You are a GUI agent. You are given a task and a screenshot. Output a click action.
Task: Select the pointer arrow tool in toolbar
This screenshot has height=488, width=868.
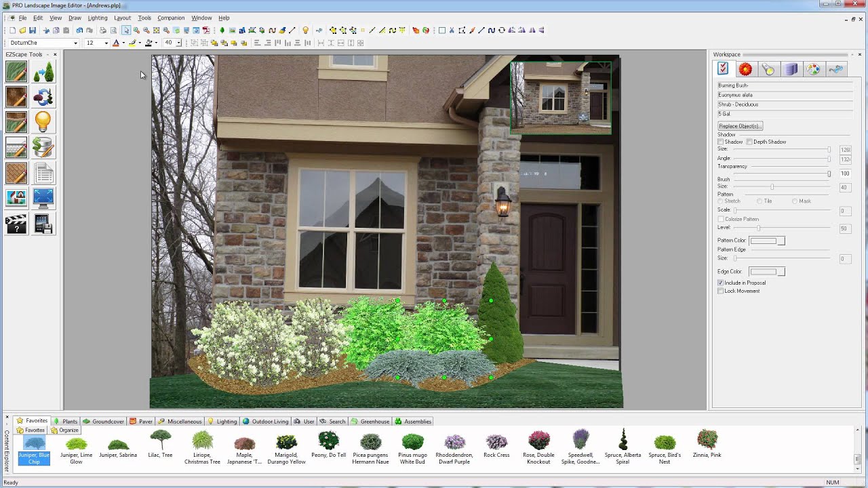click(126, 30)
